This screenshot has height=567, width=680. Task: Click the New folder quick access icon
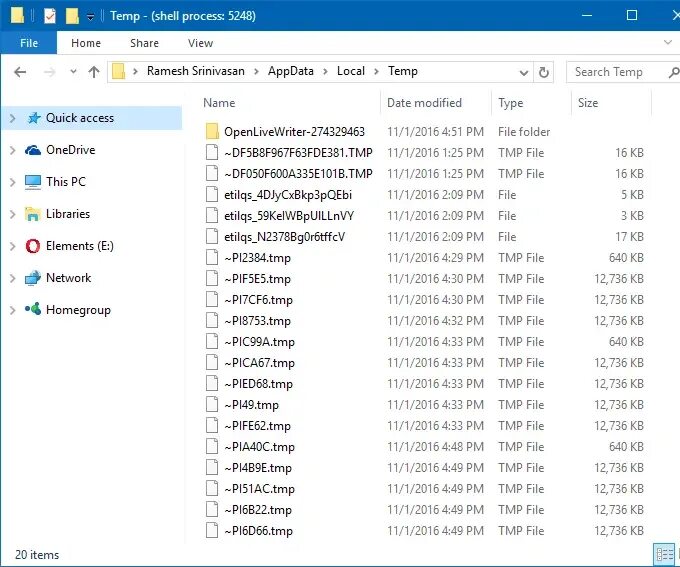(72, 16)
